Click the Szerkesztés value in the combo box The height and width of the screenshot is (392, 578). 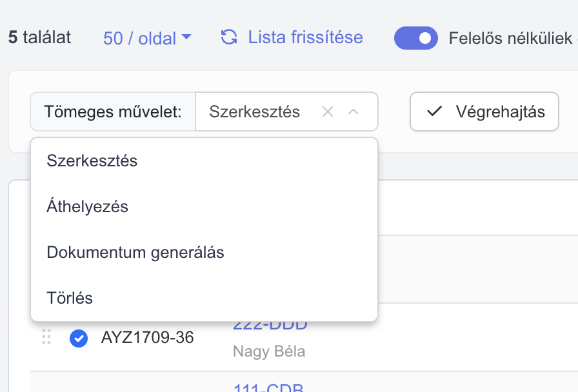coord(254,112)
